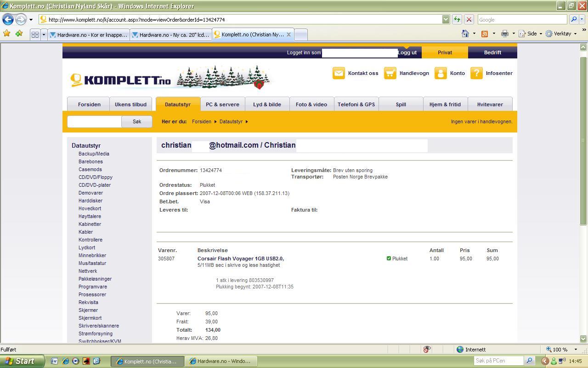Select the Hvitevarer tab
588x368 pixels.
[490, 104]
